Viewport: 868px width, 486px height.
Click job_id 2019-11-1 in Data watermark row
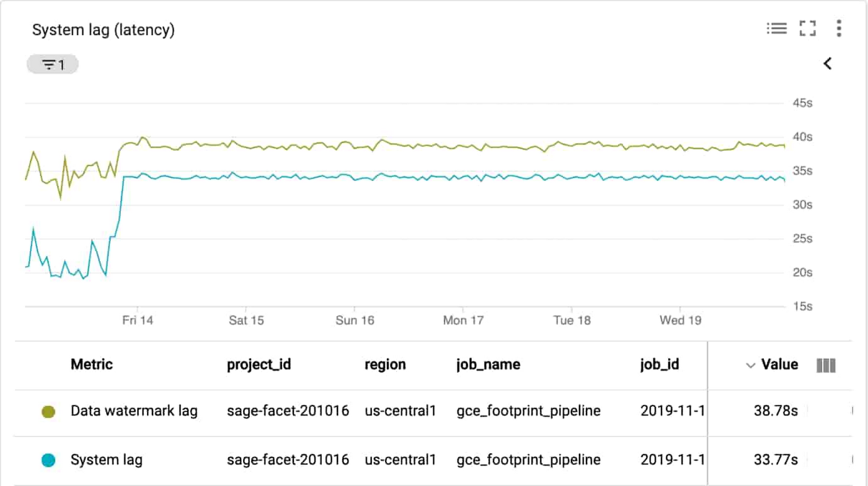click(x=673, y=411)
